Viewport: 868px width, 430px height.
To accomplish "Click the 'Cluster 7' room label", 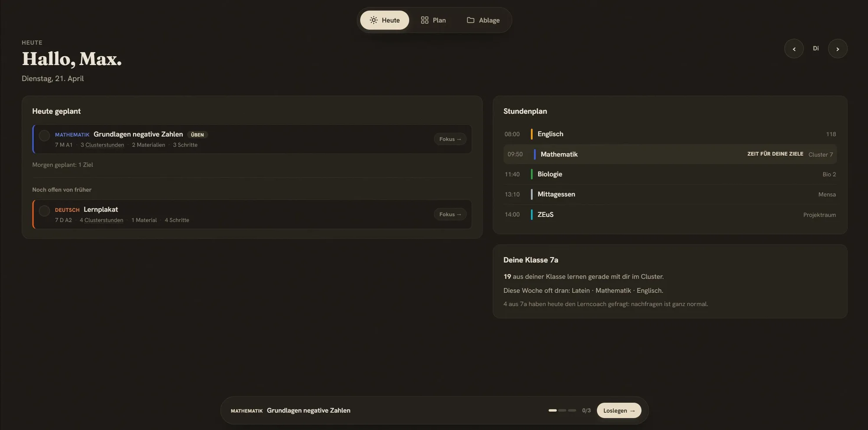I will pos(821,155).
